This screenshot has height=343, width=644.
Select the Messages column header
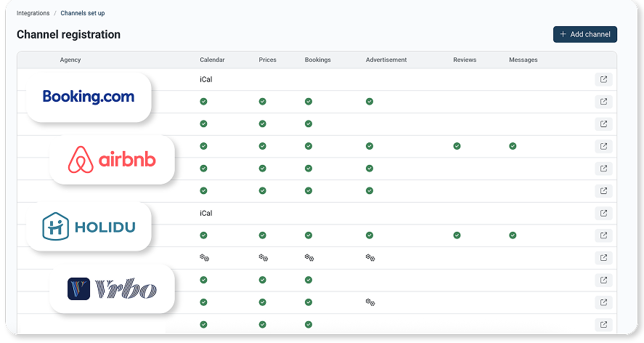[523, 60]
